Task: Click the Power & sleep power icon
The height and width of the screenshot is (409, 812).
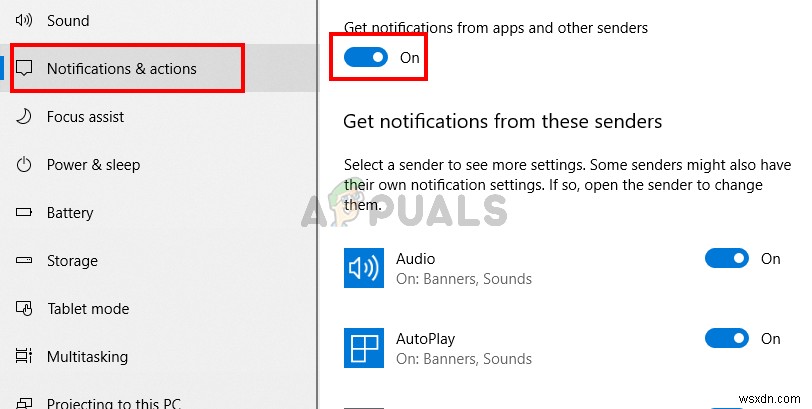Action: (x=24, y=165)
